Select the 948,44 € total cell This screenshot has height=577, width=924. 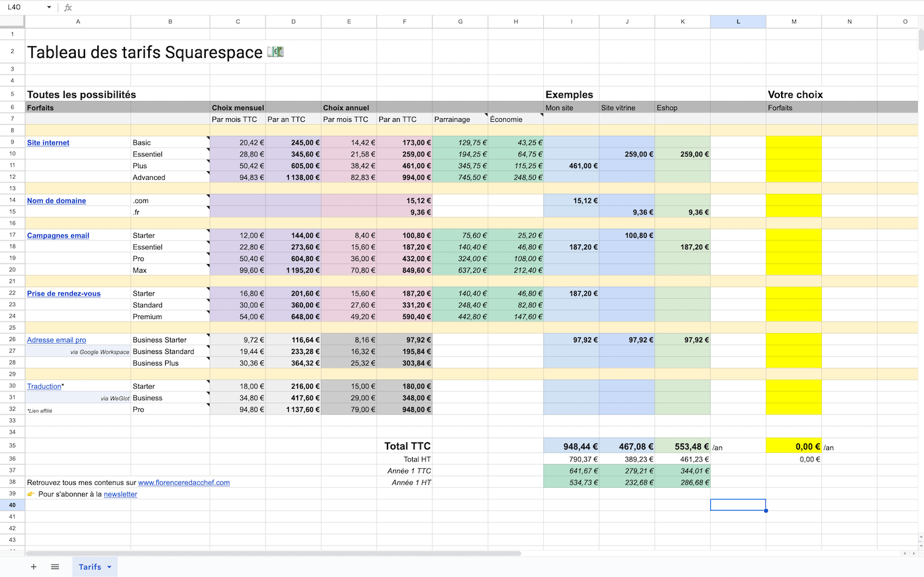(571, 446)
